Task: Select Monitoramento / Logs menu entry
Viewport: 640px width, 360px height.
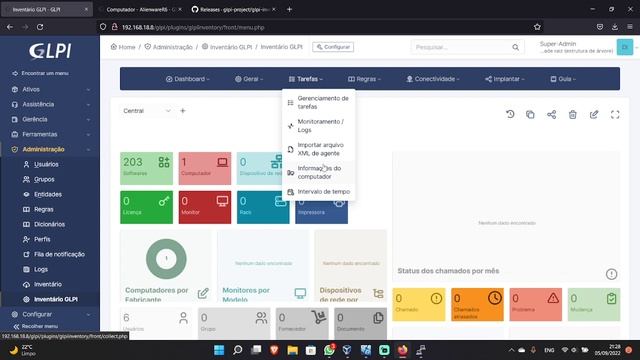Action: click(318, 126)
